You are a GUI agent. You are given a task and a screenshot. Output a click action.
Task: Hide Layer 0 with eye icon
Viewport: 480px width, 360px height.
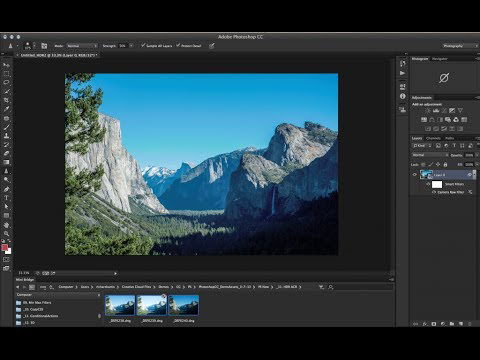[415, 175]
